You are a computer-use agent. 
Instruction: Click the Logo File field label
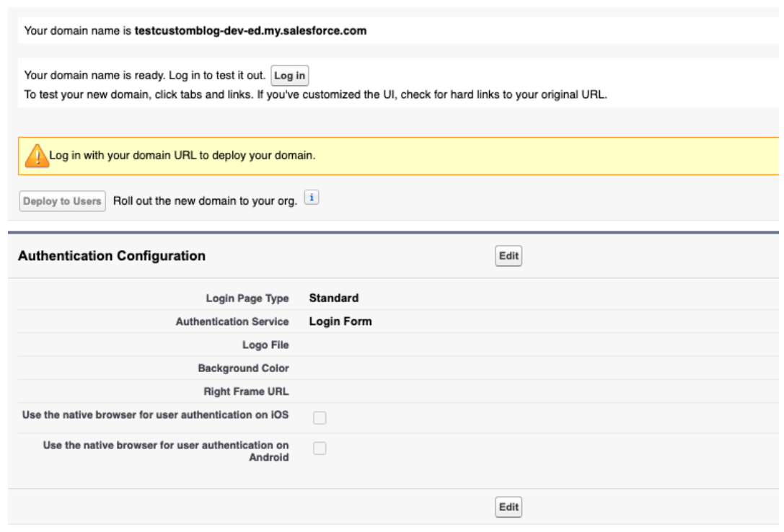point(265,345)
